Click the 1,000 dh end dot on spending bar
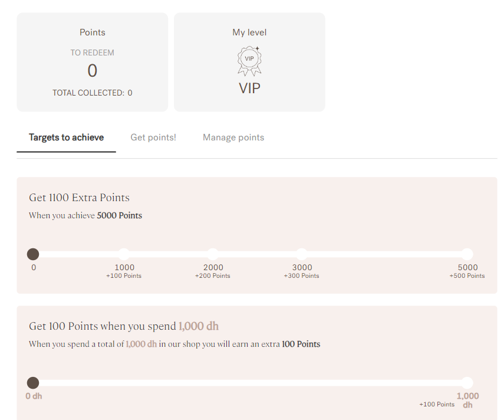This screenshot has width=504, height=420. point(467,383)
